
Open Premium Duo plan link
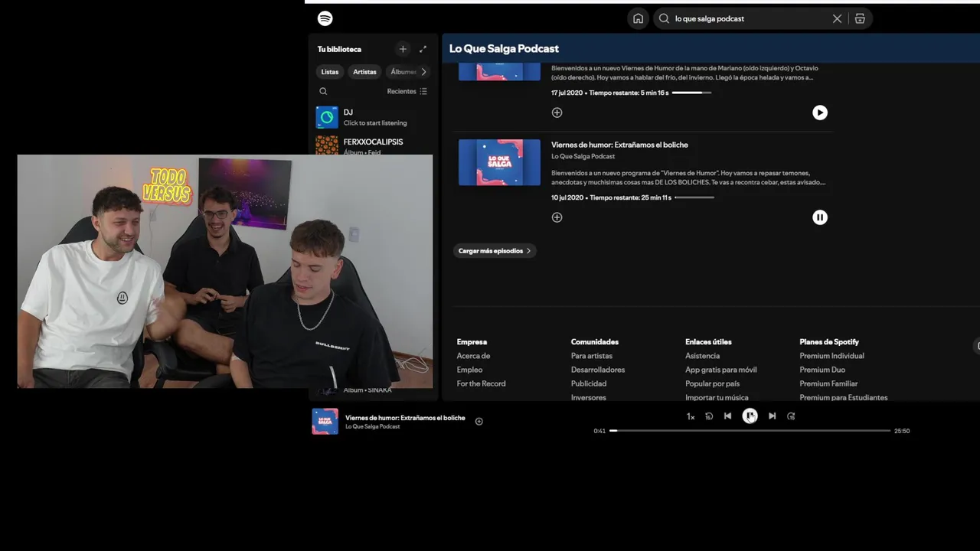[x=822, y=370]
